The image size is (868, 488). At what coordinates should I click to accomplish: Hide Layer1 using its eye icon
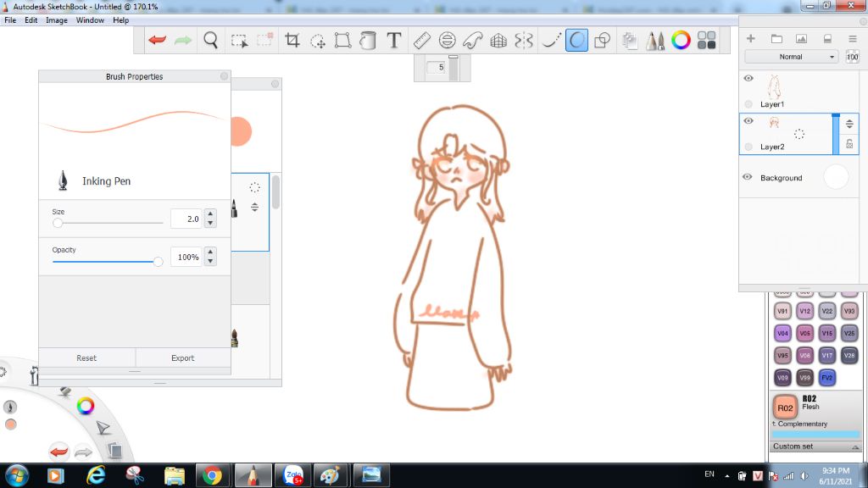(x=748, y=78)
